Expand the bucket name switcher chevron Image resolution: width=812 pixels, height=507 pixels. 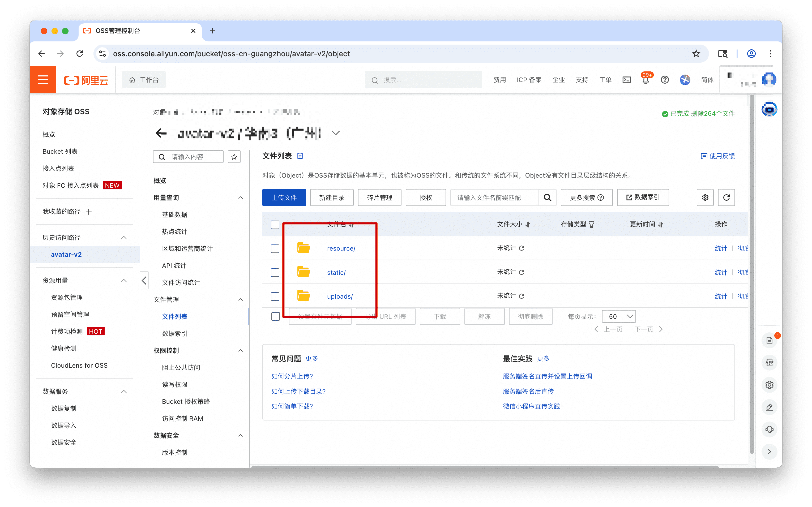[336, 133]
